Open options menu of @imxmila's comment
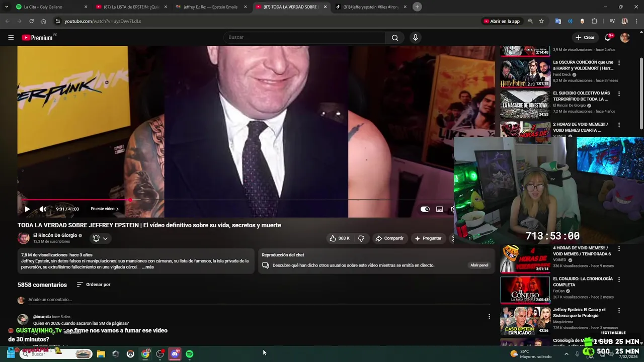Image resolution: width=644 pixels, height=362 pixels. click(x=489, y=316)
